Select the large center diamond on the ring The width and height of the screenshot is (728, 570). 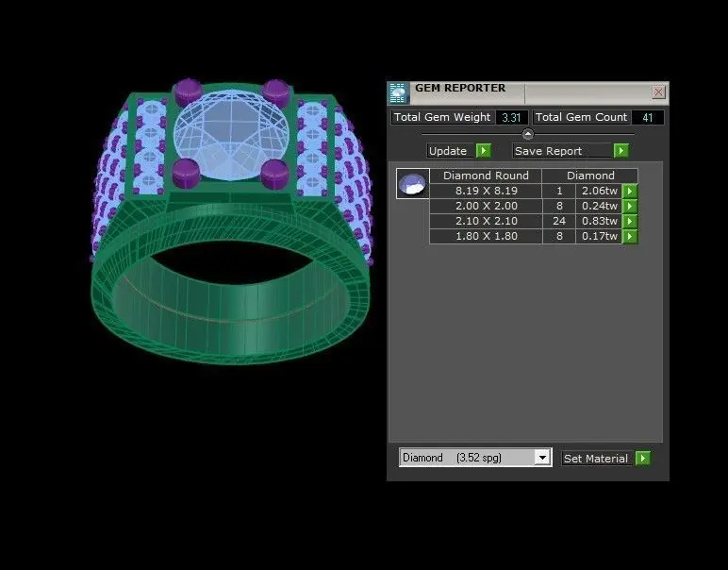(x=231, y=134)
